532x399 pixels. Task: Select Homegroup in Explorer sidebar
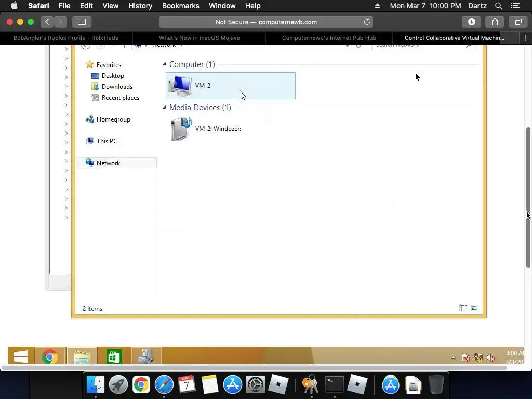tap(108, 119)
